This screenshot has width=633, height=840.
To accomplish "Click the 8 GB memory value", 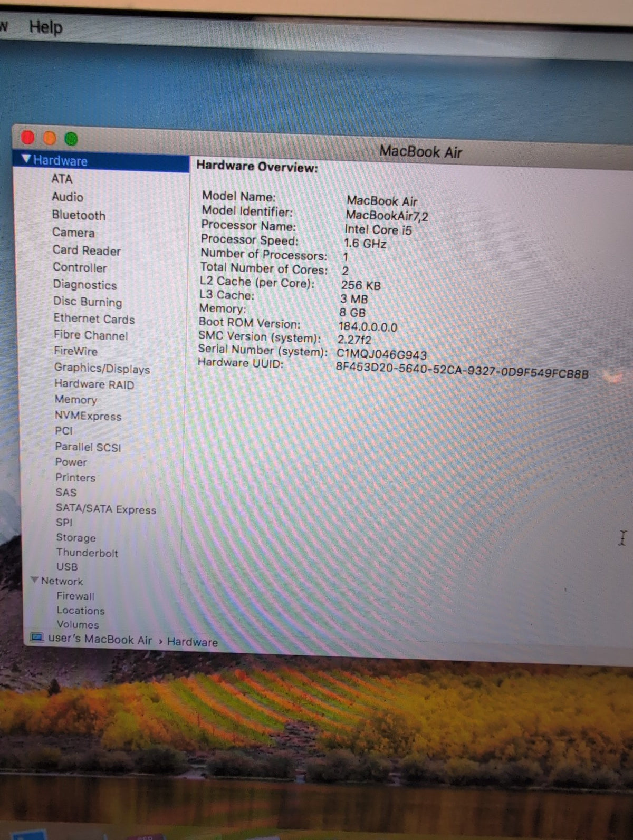I will click(x=352, y=312).
